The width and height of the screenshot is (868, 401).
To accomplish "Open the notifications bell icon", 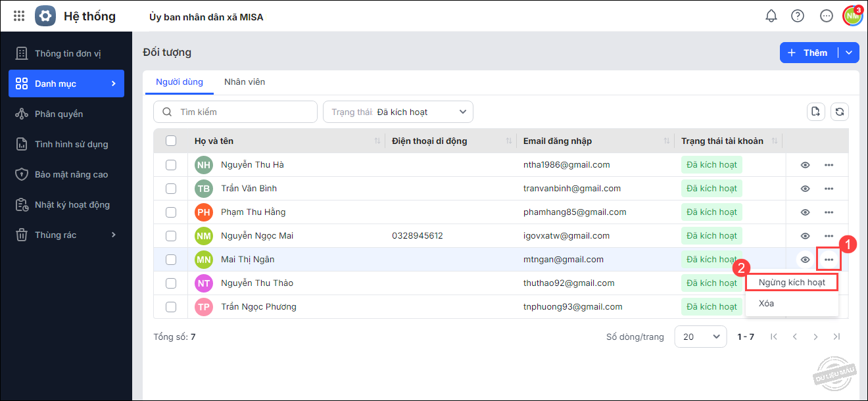I will tap(771, 16).
